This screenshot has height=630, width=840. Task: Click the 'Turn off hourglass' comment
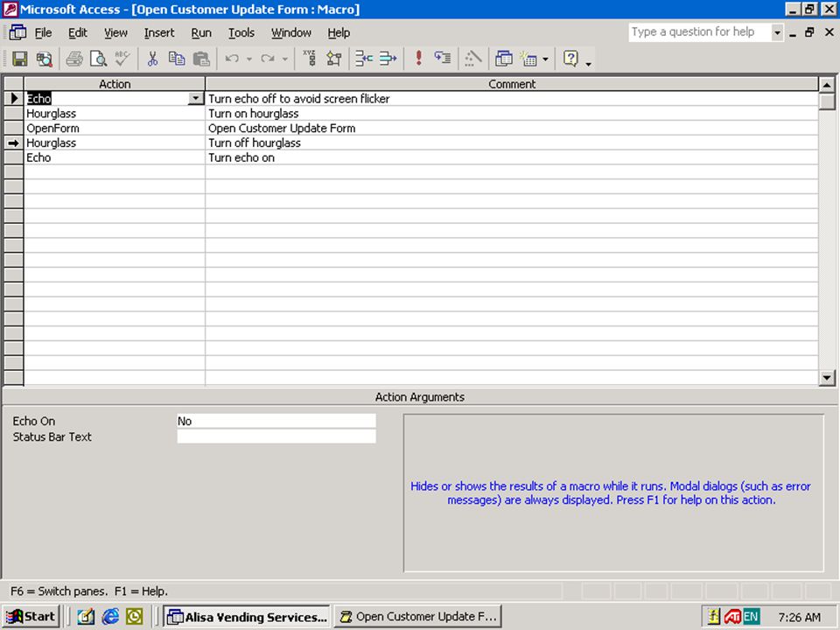click(255, 143)
